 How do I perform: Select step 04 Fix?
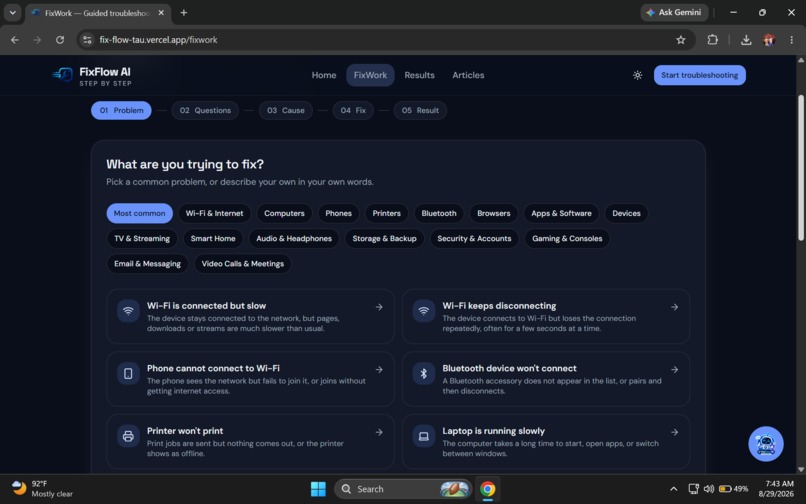coord(353,111)
